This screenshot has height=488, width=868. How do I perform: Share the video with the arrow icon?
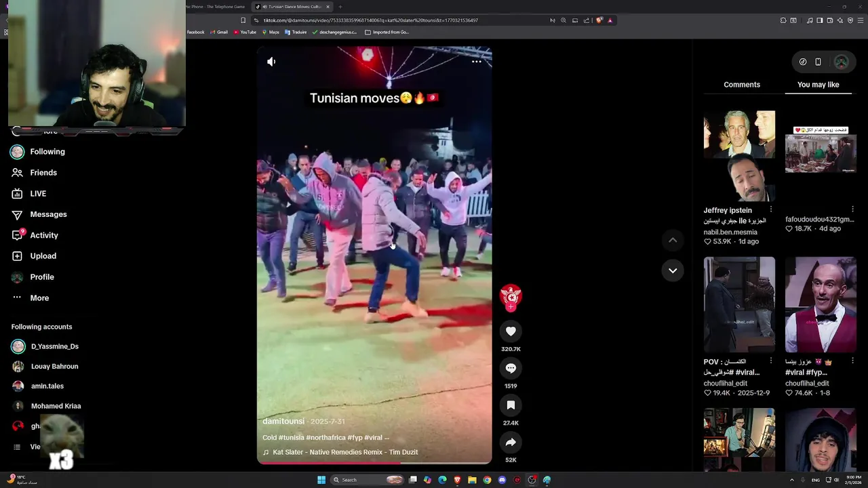click(511, 442)
